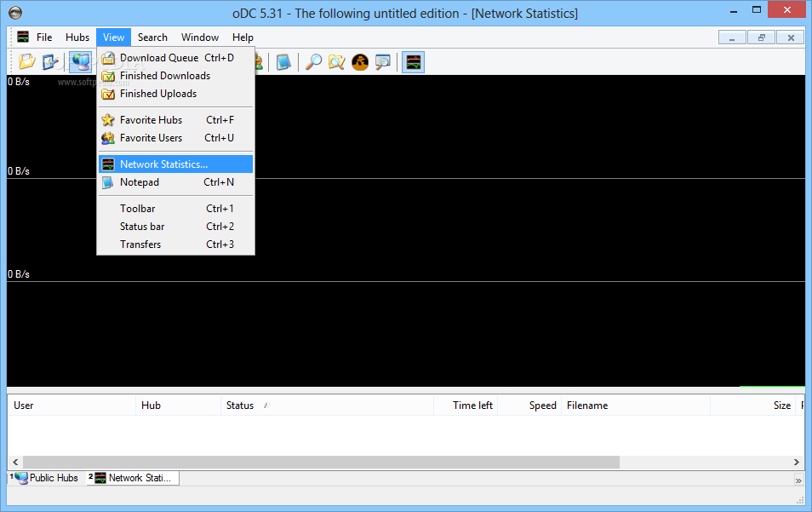Switch to the Network Stati... tab
The width and height of the screenshot is (812, 512).
click(x=133, y=478)
